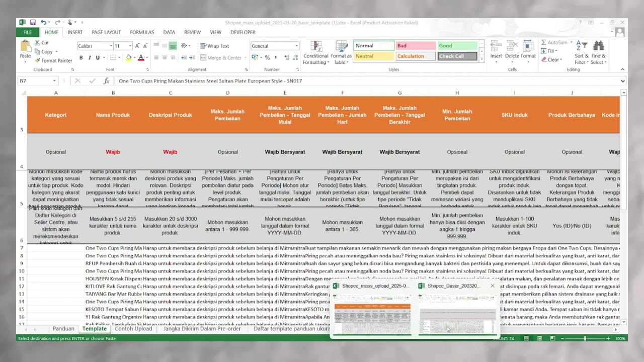Open the Panduan sheet tab
644x362 pixels.
click(63, 329)
